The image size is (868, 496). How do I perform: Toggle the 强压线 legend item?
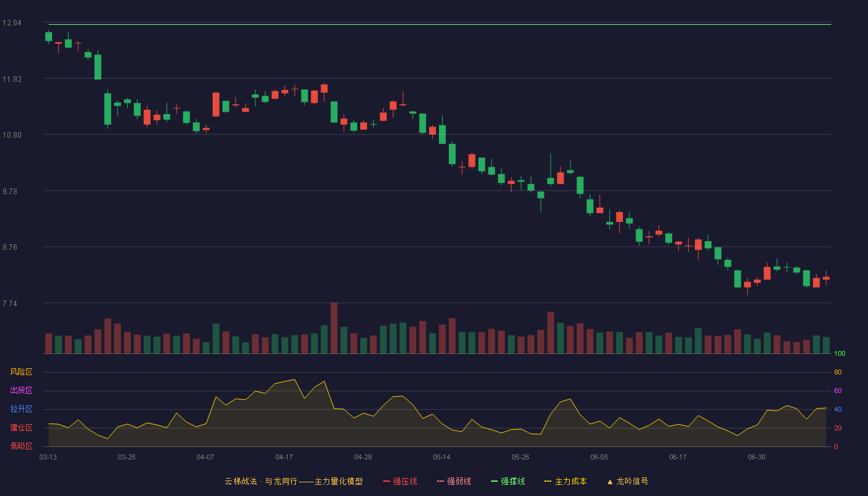click(400, 481)
